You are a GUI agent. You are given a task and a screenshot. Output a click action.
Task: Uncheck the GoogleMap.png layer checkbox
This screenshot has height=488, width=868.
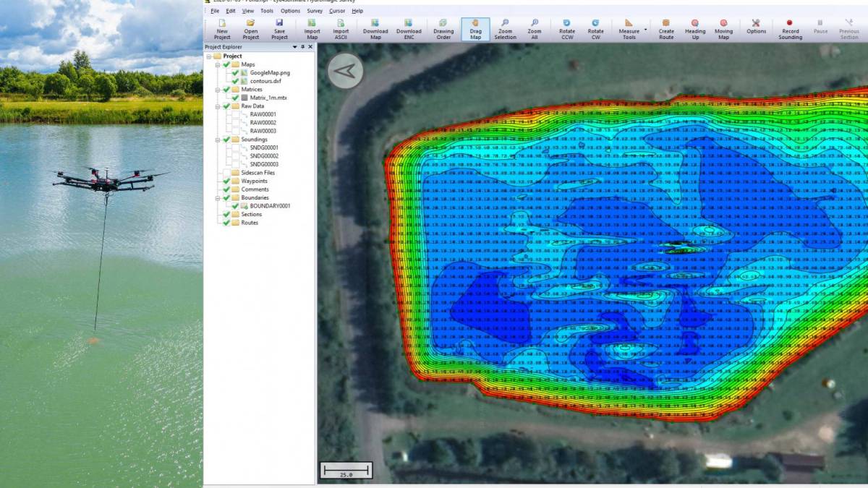pos(235,73)
